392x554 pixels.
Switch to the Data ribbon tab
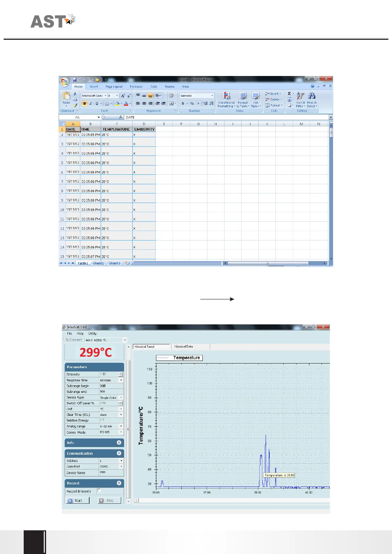[154, 87]
